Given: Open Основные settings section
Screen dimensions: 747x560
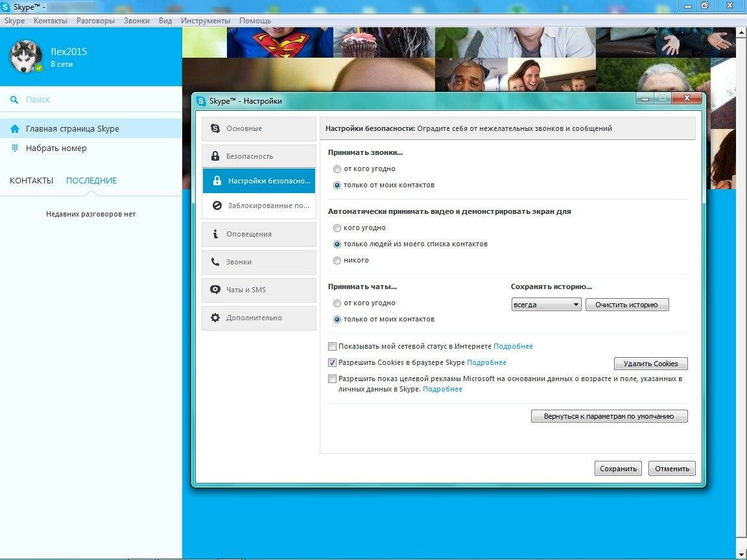Looking at the screenshot, I should click(x=259, y=128).
